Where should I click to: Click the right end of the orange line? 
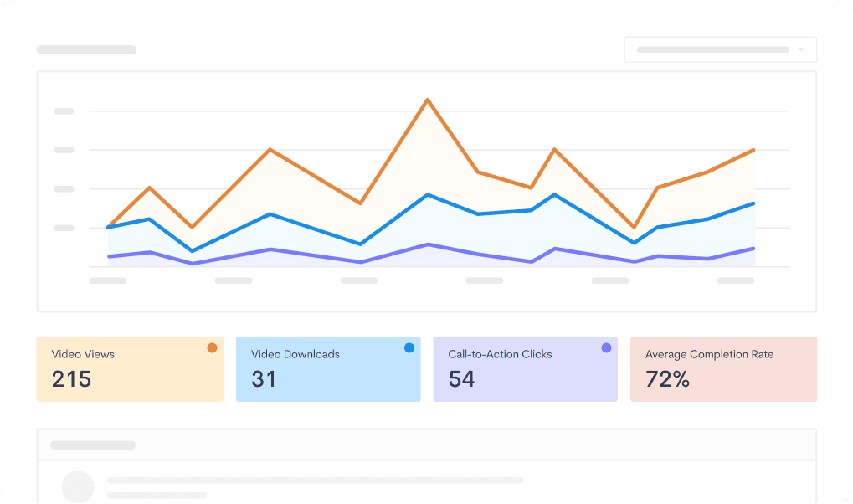754,151
